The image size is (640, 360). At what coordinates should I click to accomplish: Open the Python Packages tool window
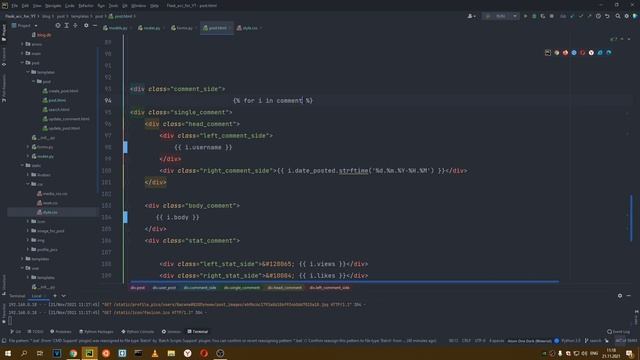(96, 331)
